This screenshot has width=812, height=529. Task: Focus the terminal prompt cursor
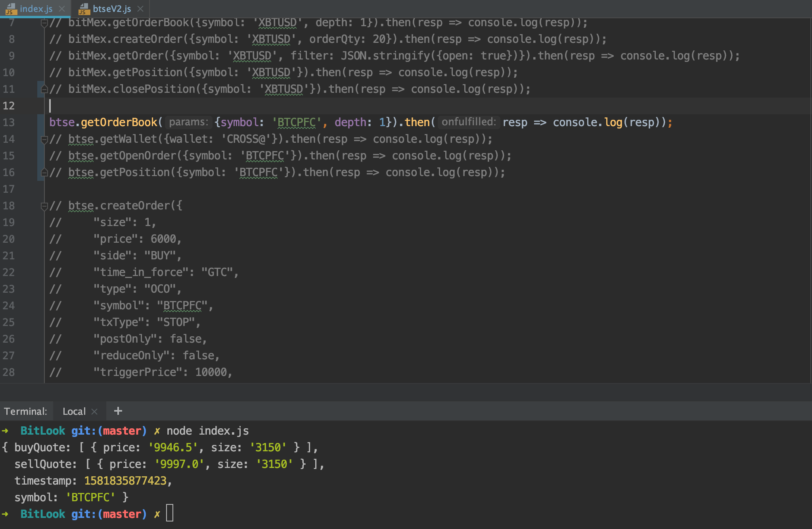pyautogui.click(x=170, y=513)
